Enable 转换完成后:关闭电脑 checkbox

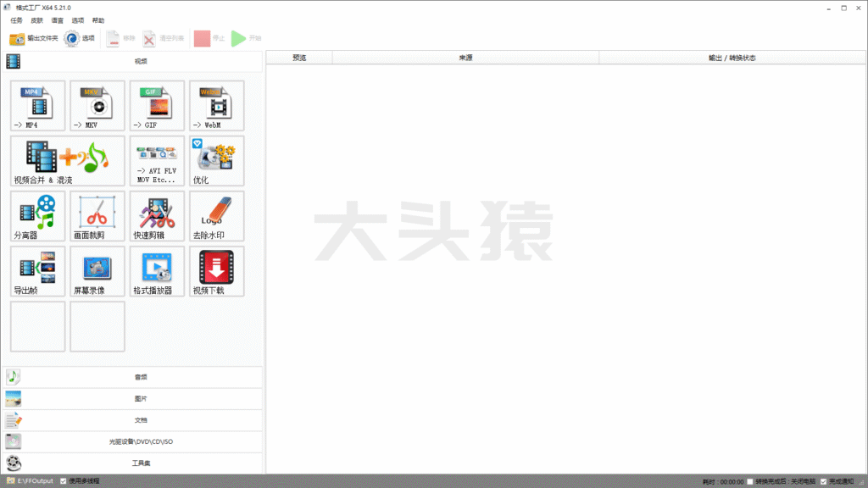coord(751,481)
